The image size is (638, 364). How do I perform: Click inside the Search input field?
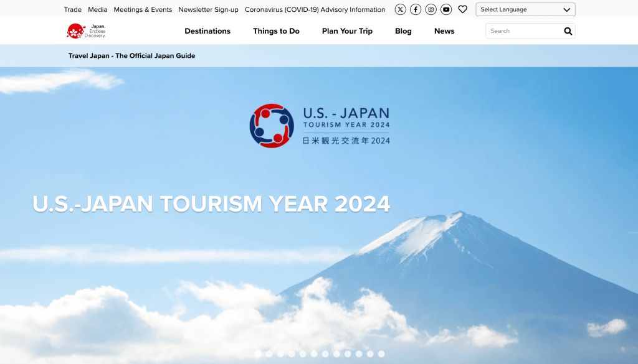523,31
